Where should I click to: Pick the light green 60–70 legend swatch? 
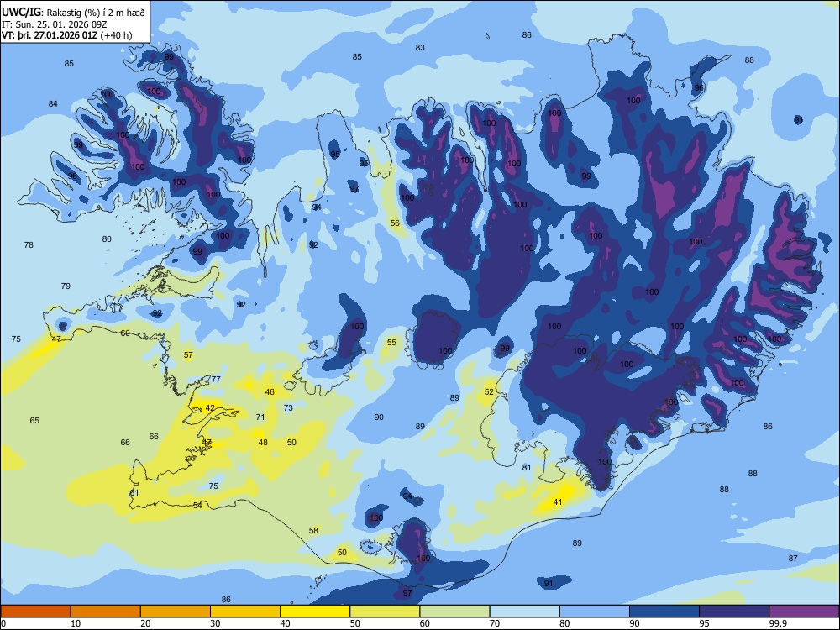tap(454, 612)
